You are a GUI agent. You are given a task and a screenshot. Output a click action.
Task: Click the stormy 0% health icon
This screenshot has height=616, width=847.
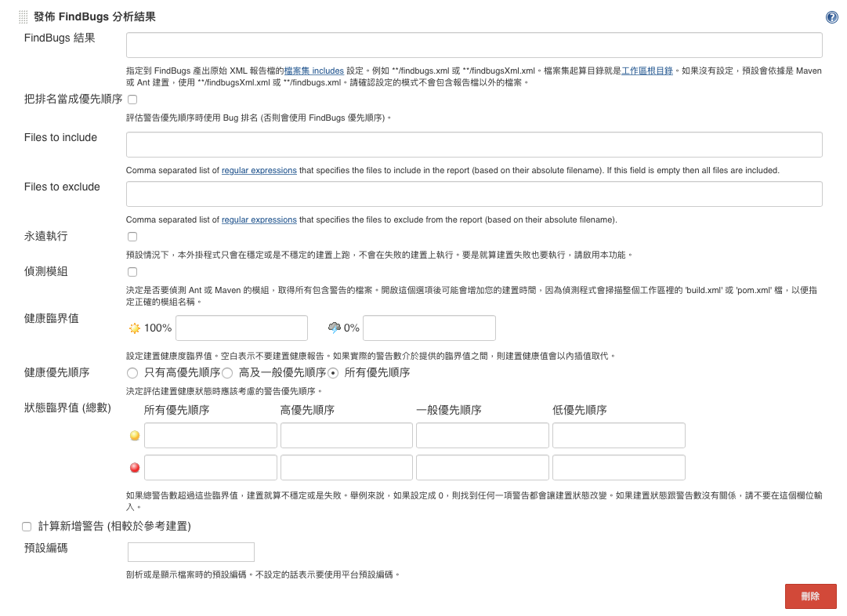(335, 328)
